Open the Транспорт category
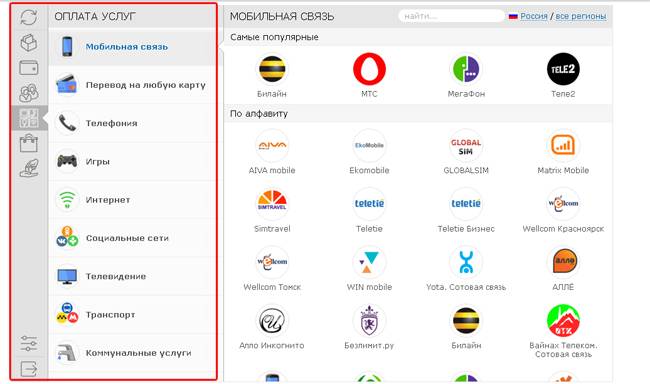This screenshot has height=384, width=650. click(132, 315)
